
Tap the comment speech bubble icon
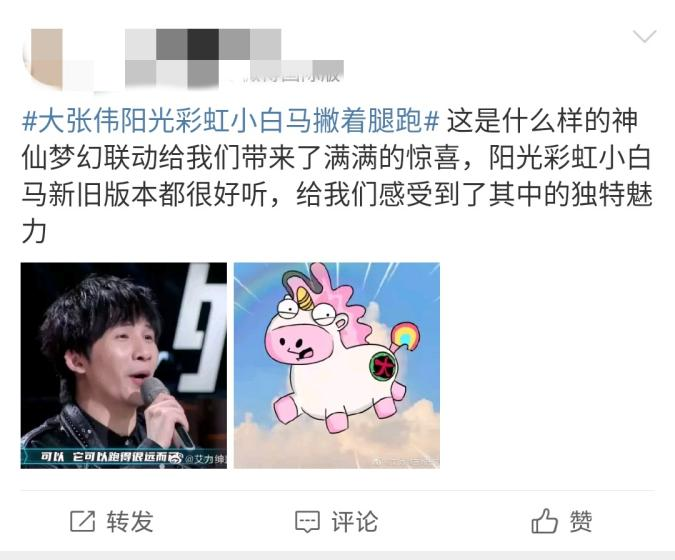point(307,522)
